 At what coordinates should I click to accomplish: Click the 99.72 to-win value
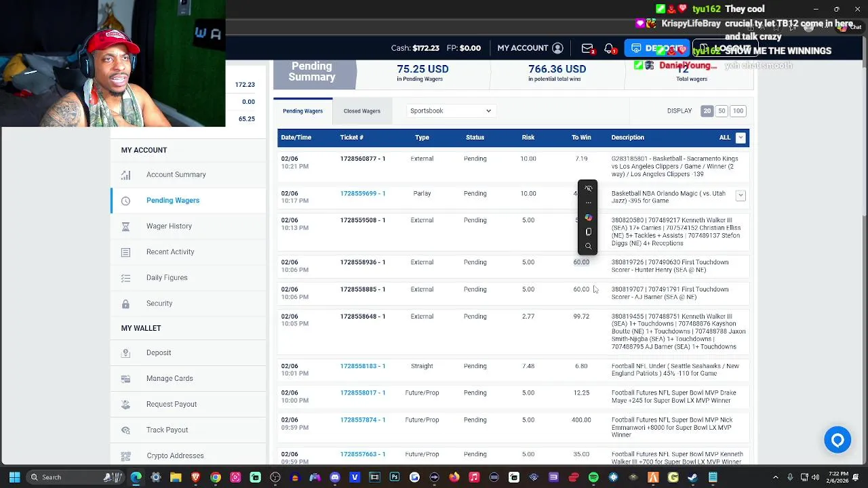pyautogui.click(x=581, y=317)
